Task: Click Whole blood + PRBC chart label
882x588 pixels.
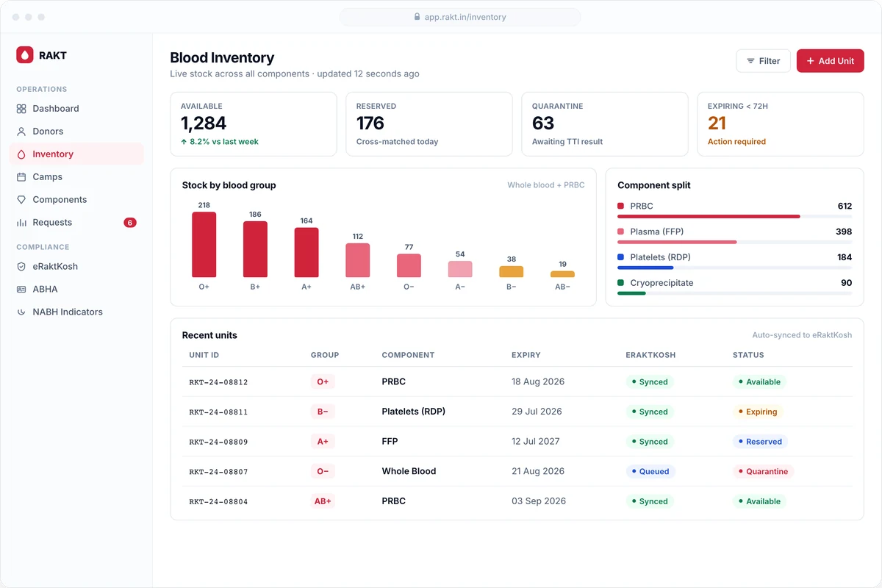Action: (x=546, y=185)
